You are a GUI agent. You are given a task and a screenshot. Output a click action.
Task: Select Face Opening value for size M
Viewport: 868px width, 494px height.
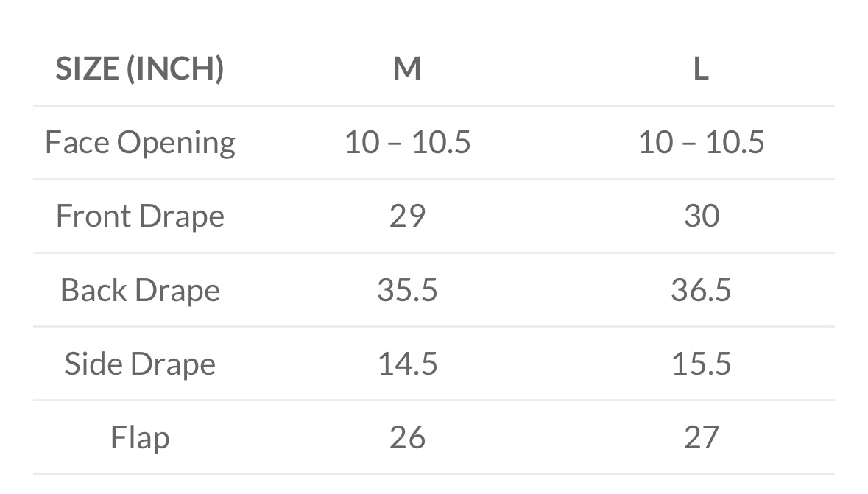[x=407, y=142]
